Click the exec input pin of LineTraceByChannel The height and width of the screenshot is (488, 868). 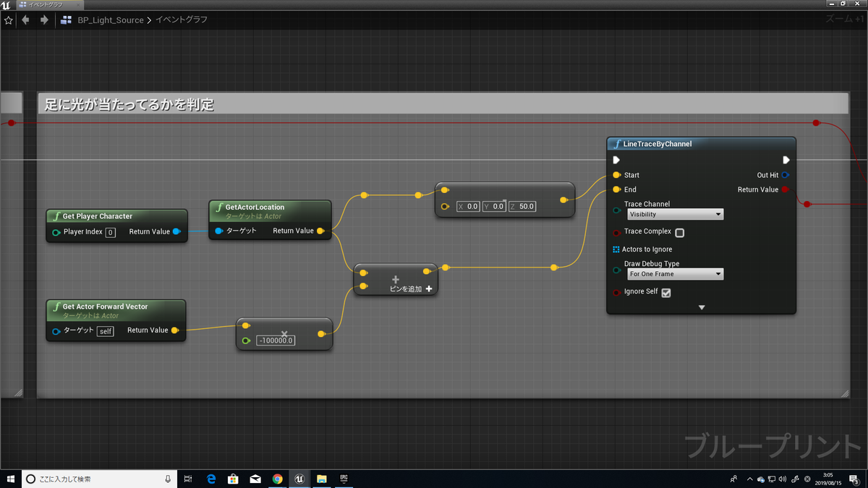pos(616,160)
